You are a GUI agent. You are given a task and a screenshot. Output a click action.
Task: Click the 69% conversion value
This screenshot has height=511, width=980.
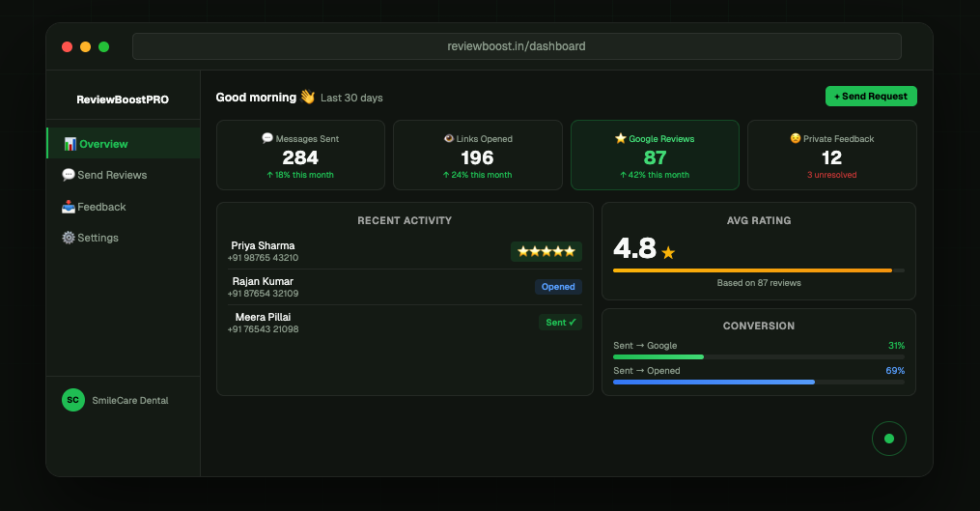895,370
